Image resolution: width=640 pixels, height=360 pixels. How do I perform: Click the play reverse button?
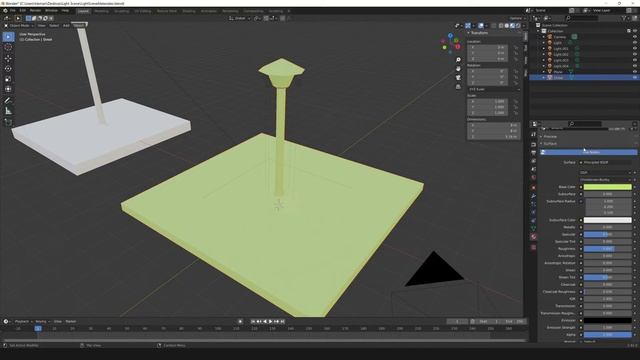[265, 322]
